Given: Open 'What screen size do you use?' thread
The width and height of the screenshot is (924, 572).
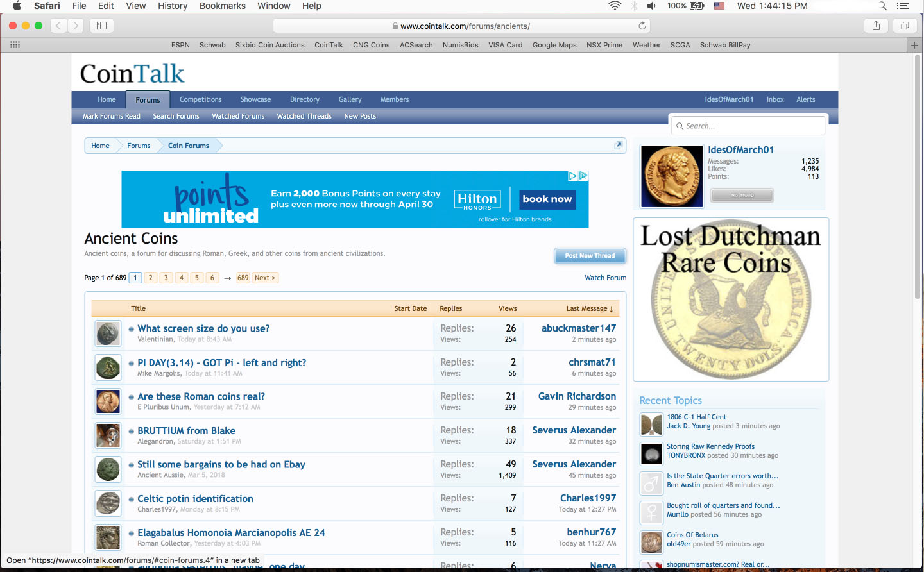Looking at the screenshot, I should click(203, 328).
